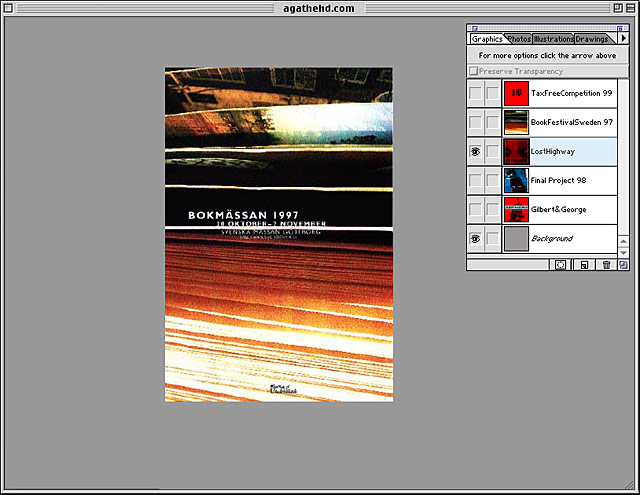Show the TaxFreeCompetition 99 layer visibility box

pyautogui.click(x=475, y=93)
